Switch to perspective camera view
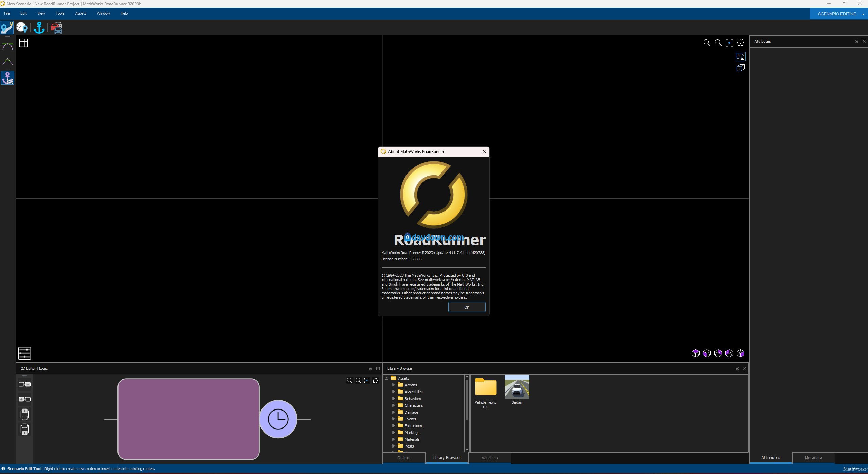This screenshot has height=474, width=868. point(741,56)
